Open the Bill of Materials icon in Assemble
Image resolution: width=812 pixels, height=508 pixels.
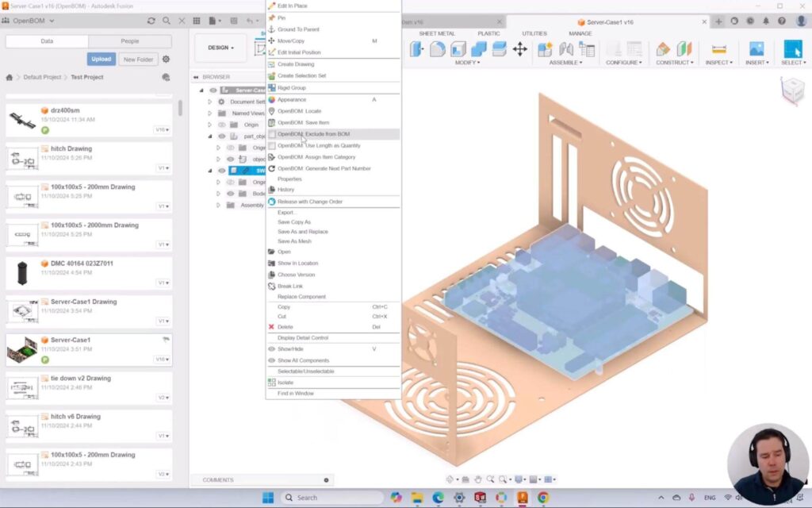[x=587, y=48]
